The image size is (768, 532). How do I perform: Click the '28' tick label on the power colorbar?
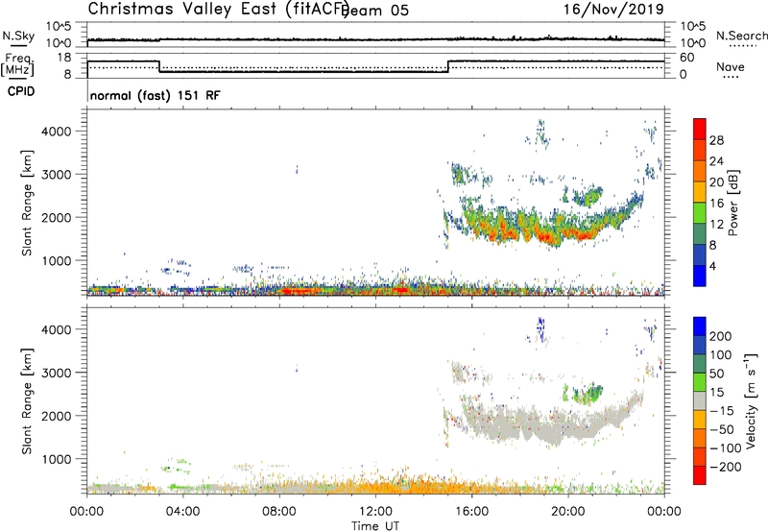tap(716, 140)
